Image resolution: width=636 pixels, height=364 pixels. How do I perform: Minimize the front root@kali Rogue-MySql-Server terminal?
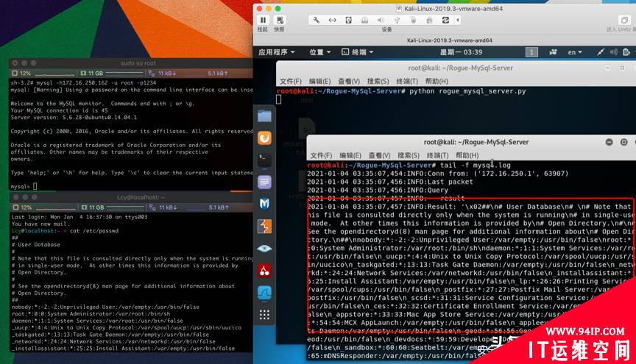pos(609,142)
